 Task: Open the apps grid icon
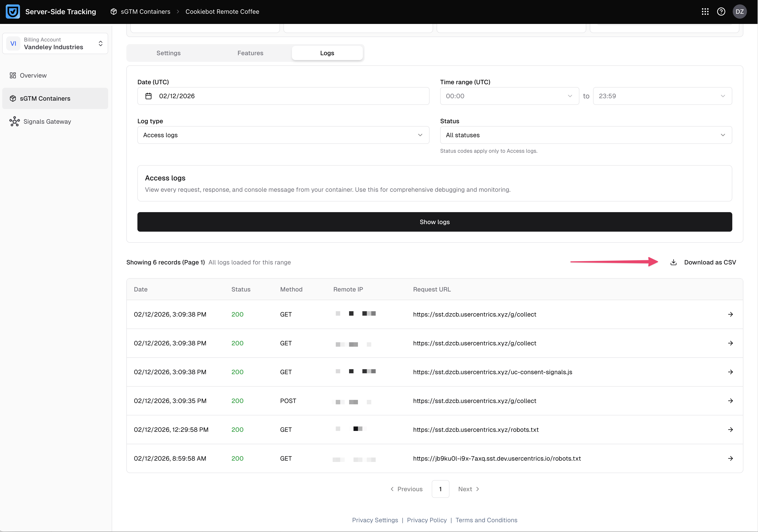click(x=705, y=12)
